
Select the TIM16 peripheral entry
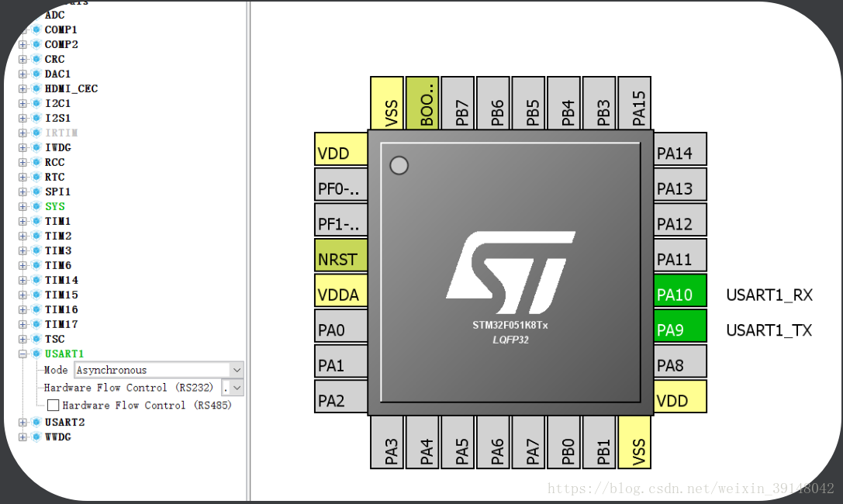click(x=61, y=309)
